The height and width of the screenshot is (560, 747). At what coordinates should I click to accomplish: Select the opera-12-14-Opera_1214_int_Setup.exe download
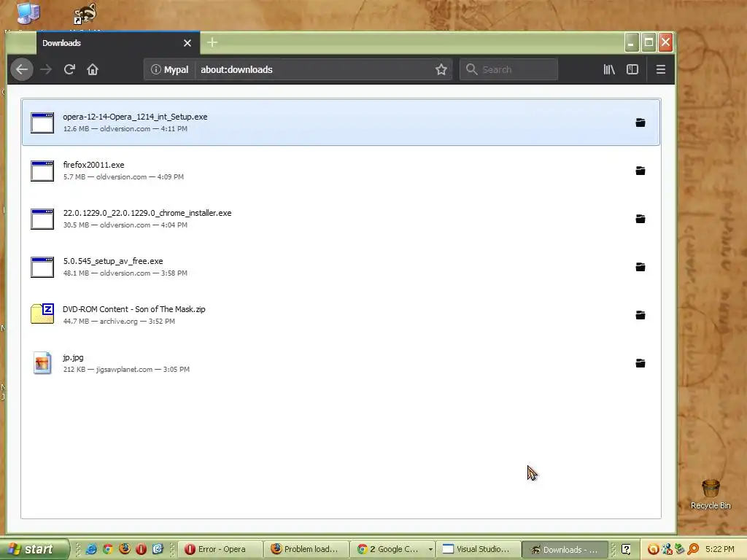[341, 122]
